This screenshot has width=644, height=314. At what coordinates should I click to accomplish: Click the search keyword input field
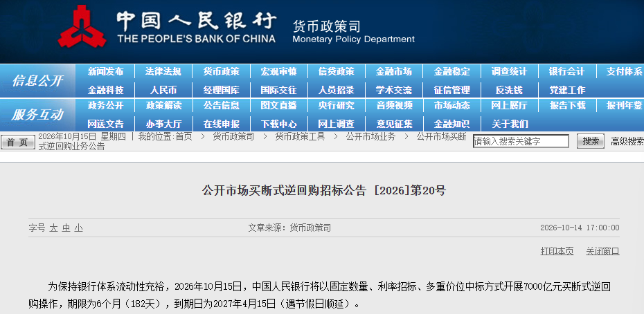(521, 142)
